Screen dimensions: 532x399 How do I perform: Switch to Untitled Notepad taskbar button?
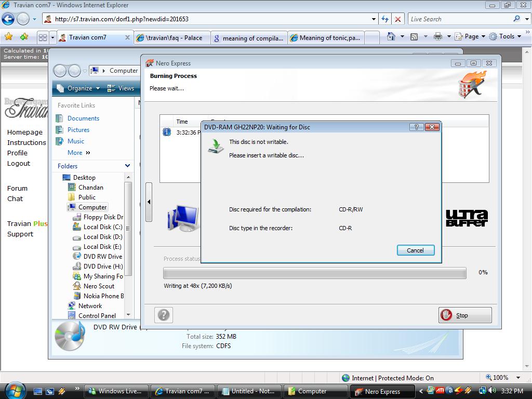pos(249,391)
